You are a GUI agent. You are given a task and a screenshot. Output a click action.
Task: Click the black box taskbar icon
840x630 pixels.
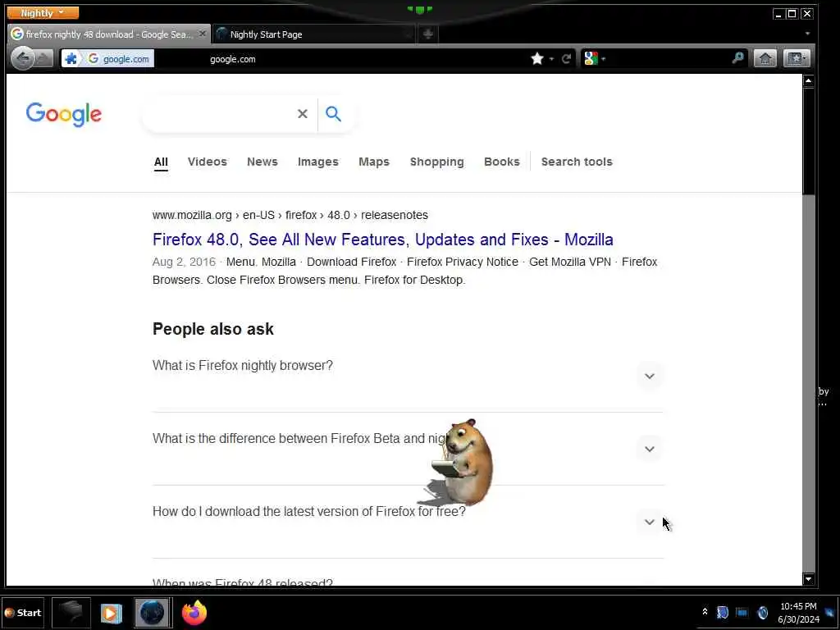point(71,612)
